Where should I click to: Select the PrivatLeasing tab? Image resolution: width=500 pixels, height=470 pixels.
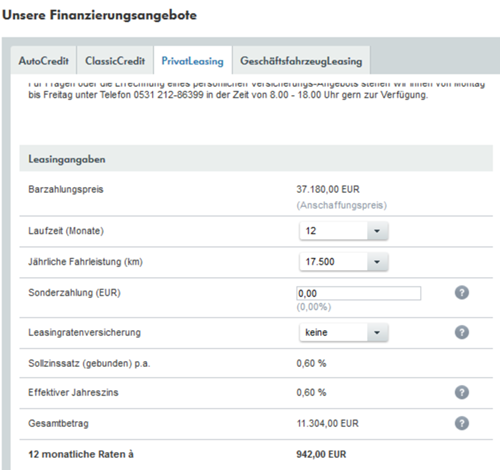[x=193, y=61]
